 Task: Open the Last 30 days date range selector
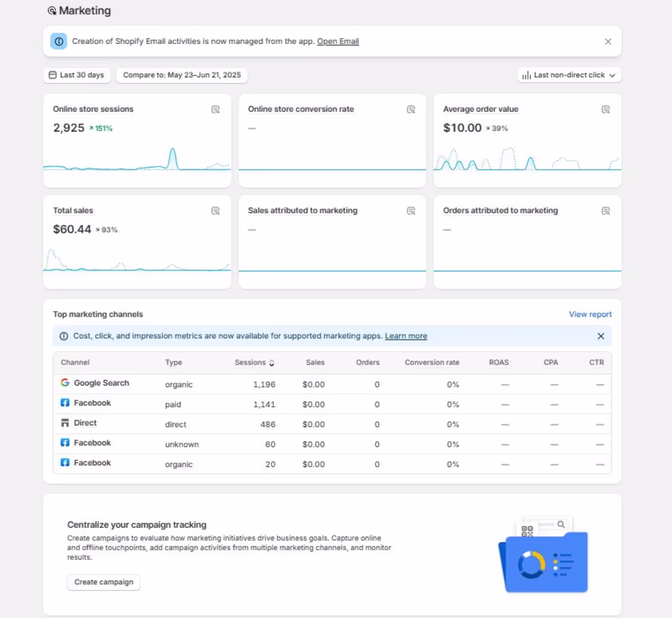pos(76,75)
